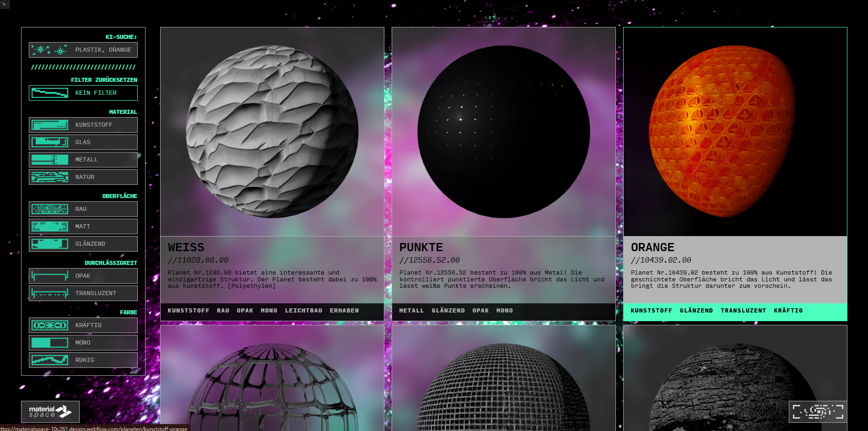
Task: Click the Matt surface icon
Action: pyautogui.click(x=49, y=226)
